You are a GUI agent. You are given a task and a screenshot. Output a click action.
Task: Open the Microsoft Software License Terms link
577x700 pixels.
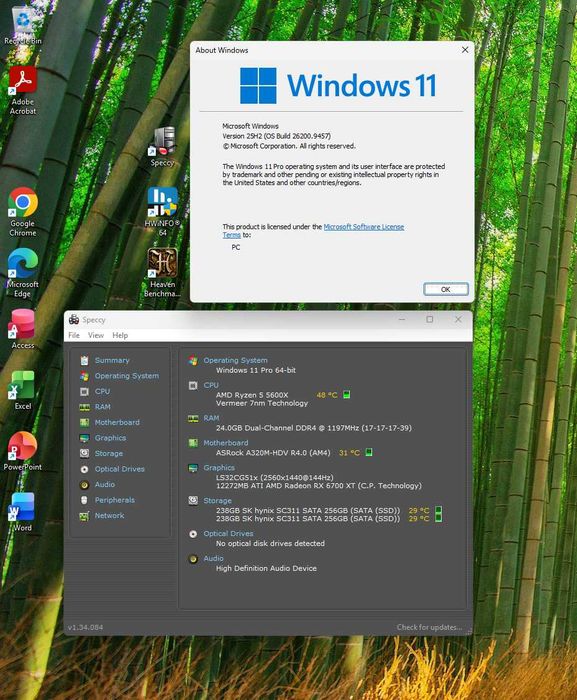tap(364, 227)
